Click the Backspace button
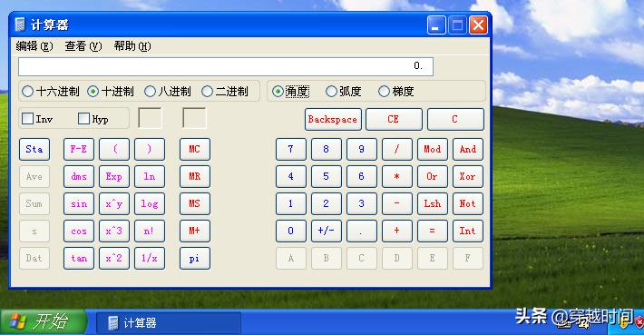This screenshot has width=644, height=335. [x=333, y=119]
